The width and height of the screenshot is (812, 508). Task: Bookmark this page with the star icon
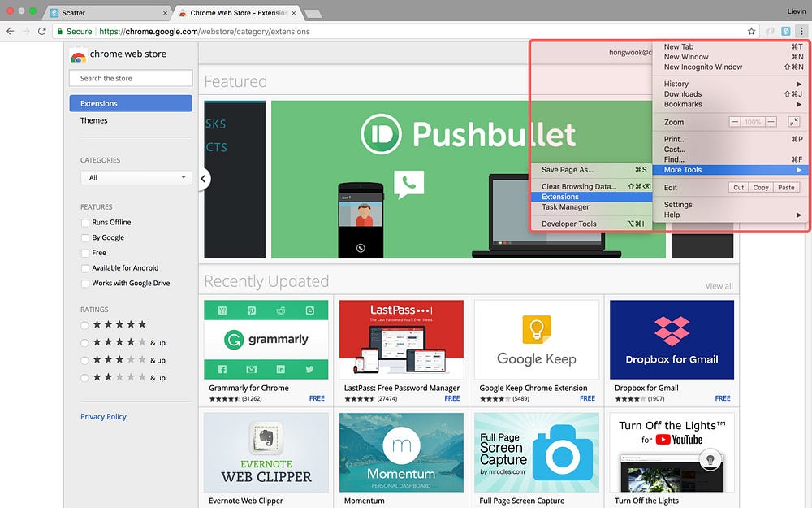751,31
